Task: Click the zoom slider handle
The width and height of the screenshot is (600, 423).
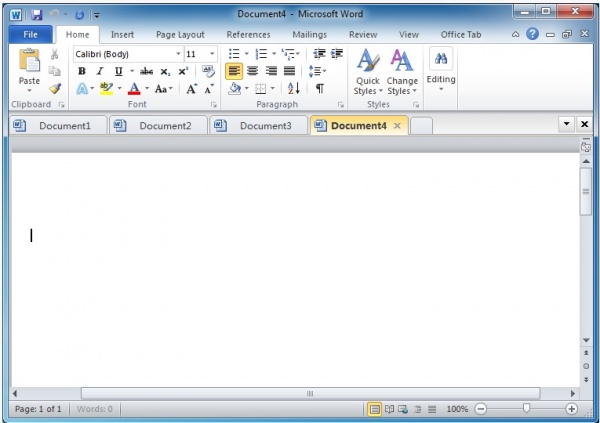Action: pyautogui.click(x=527, y=408)
